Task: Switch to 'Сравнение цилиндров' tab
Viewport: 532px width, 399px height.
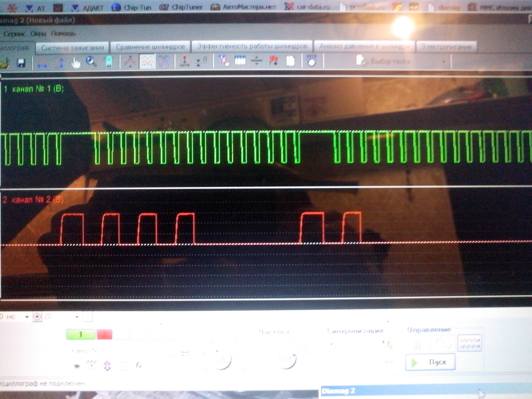Action: [x=150, y=47]
